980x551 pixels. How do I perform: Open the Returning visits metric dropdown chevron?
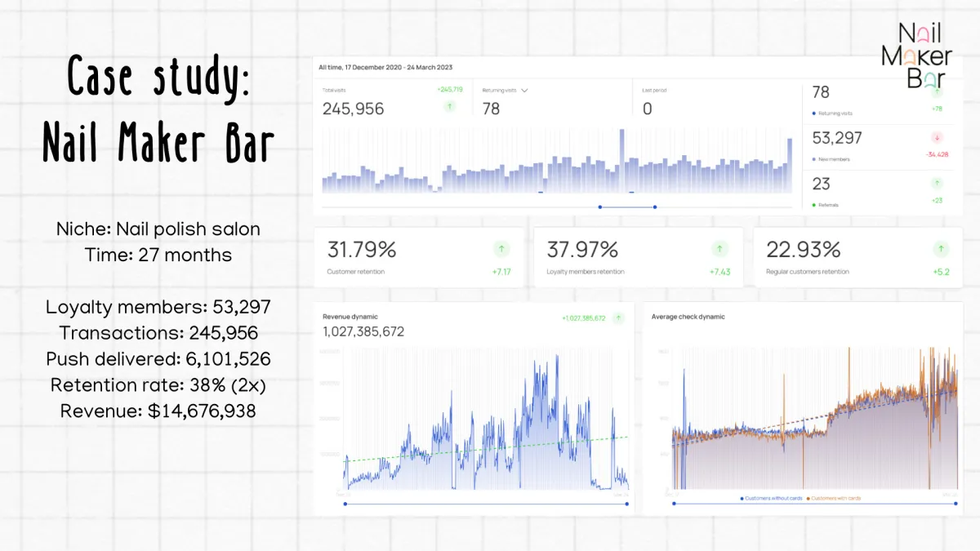[524, 91]
